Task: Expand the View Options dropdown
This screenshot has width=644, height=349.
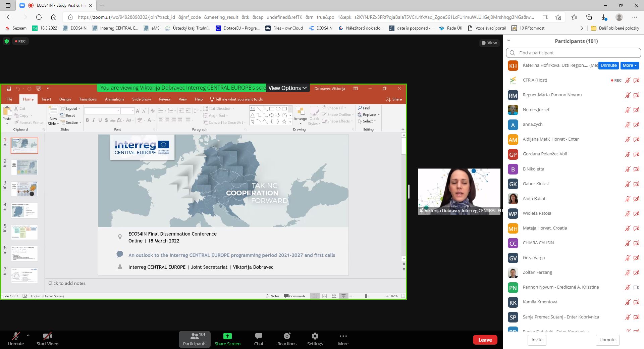Action: pyautogui.click(x=287, y=88)
